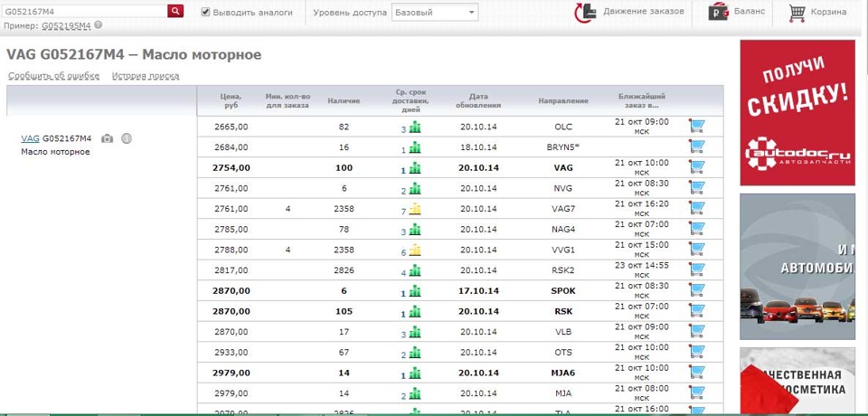
Task: Open Движение заказов link
Action: click(x=643, y=11)
